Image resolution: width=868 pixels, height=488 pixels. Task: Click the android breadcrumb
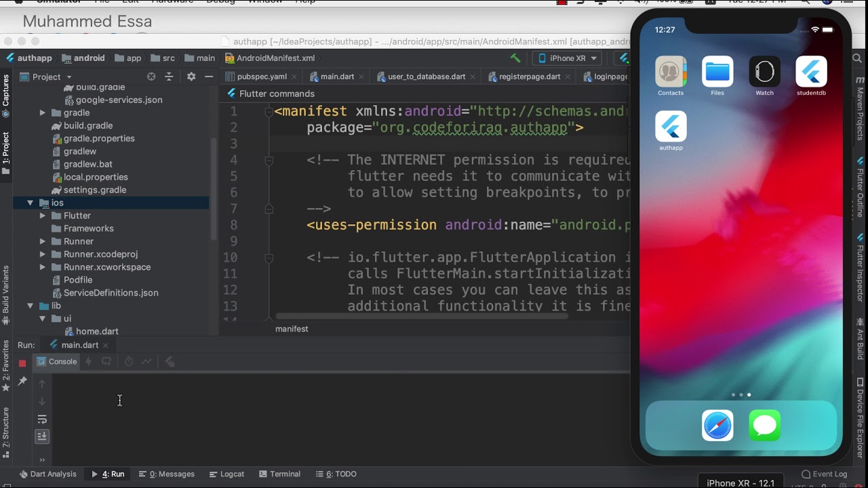[83, 58]
